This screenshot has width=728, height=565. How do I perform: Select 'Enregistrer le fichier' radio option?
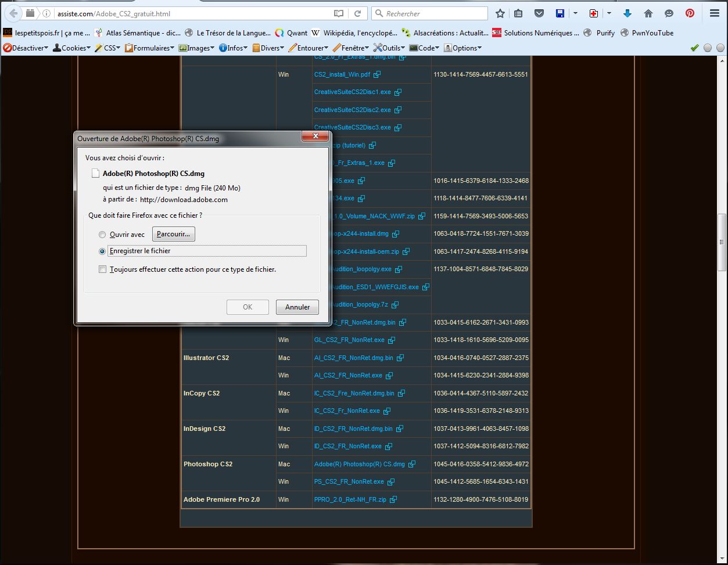click(x=102, y=251)
